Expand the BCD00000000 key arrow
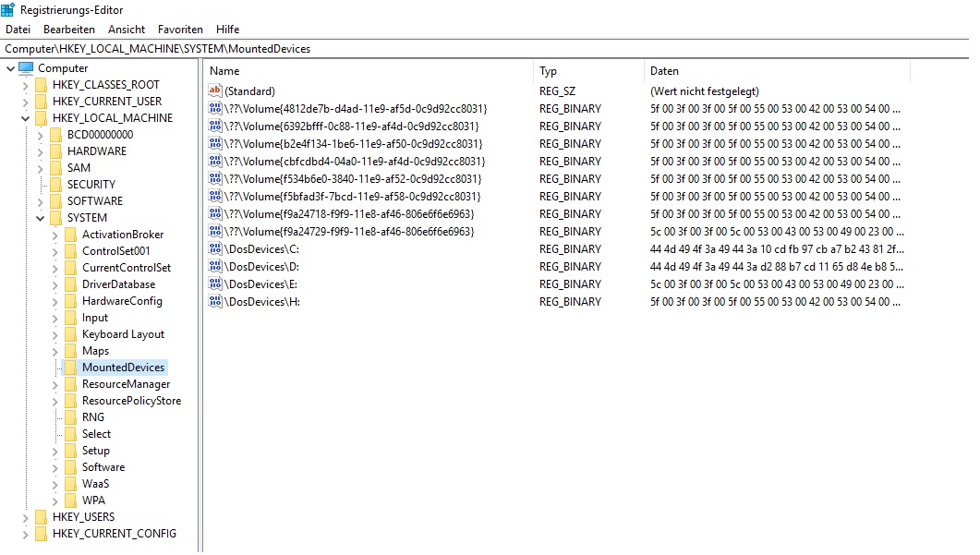Screen dimensions: 980x555 pos(40,135)
